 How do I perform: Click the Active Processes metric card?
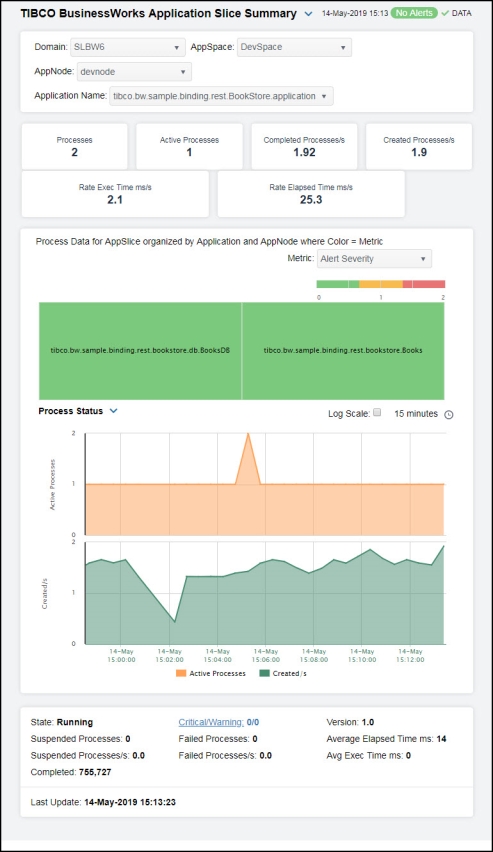pos(189,146)
